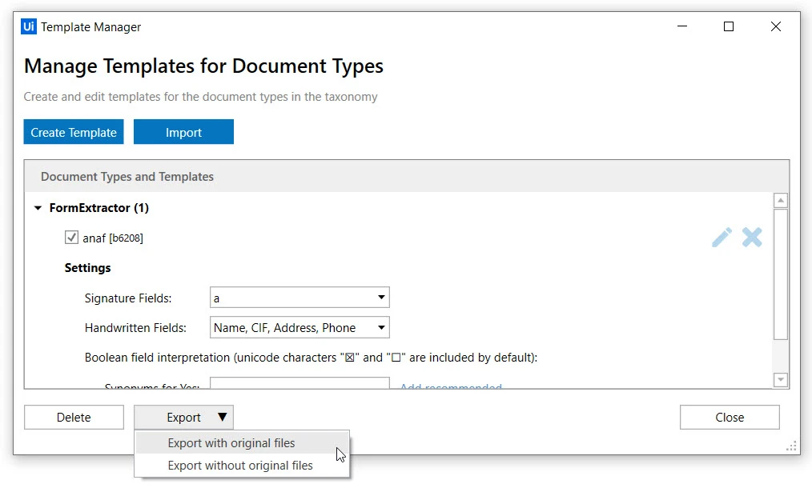Minimize the Template Manager window
812x504 pixels.
pos(682,26)
